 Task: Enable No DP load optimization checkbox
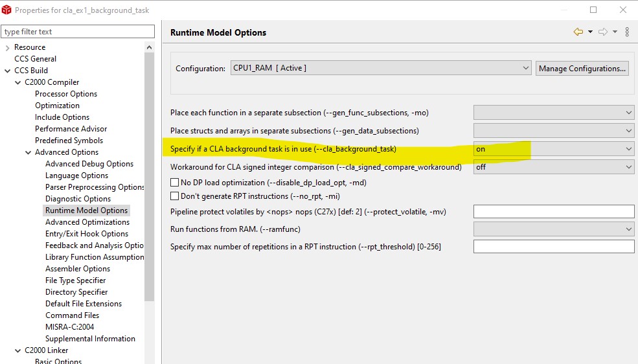click(x=174, y=183)
